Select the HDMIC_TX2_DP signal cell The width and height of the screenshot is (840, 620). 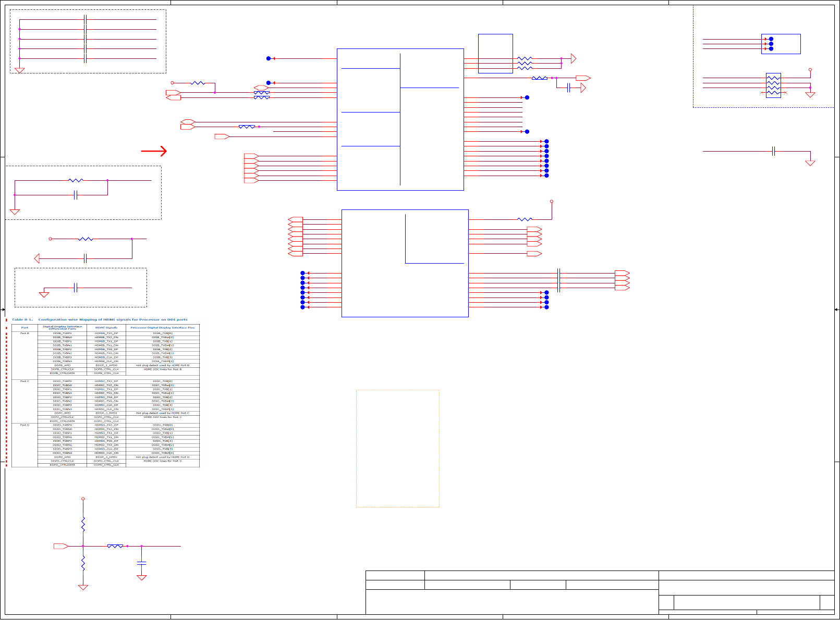[x=106, y=381]
